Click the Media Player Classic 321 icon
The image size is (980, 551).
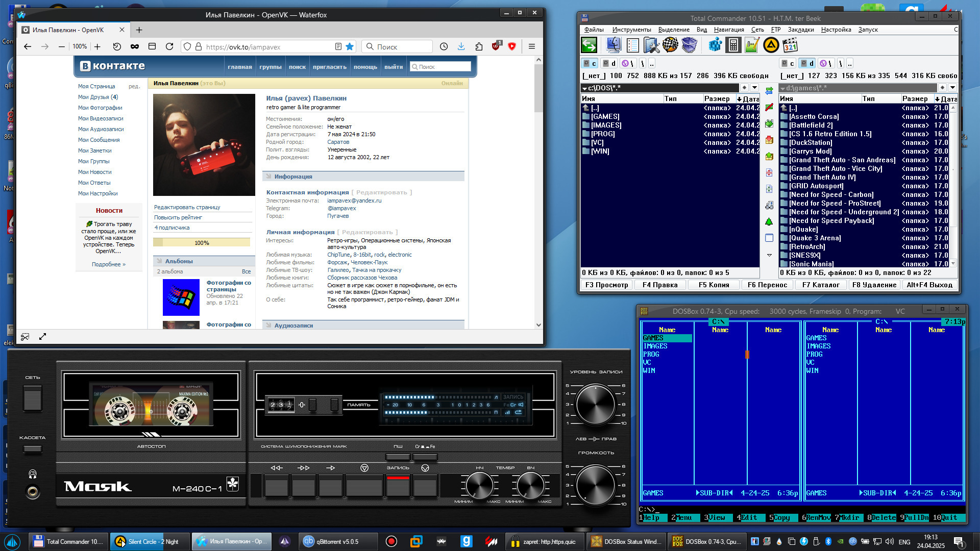pyautogui.click(x=790, y=45)
